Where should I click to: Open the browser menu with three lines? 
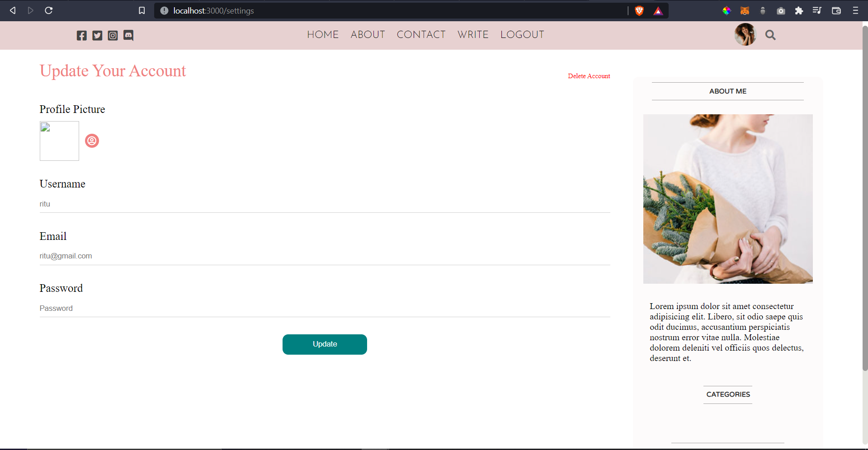pos(855,10)
